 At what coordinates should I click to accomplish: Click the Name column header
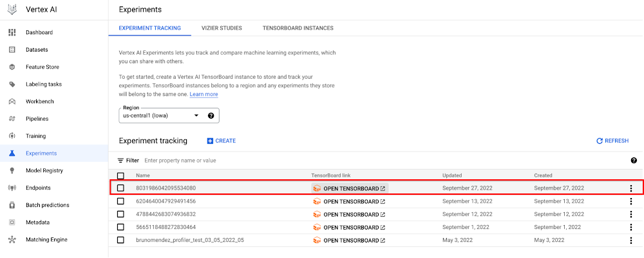[x=143, y=175]
